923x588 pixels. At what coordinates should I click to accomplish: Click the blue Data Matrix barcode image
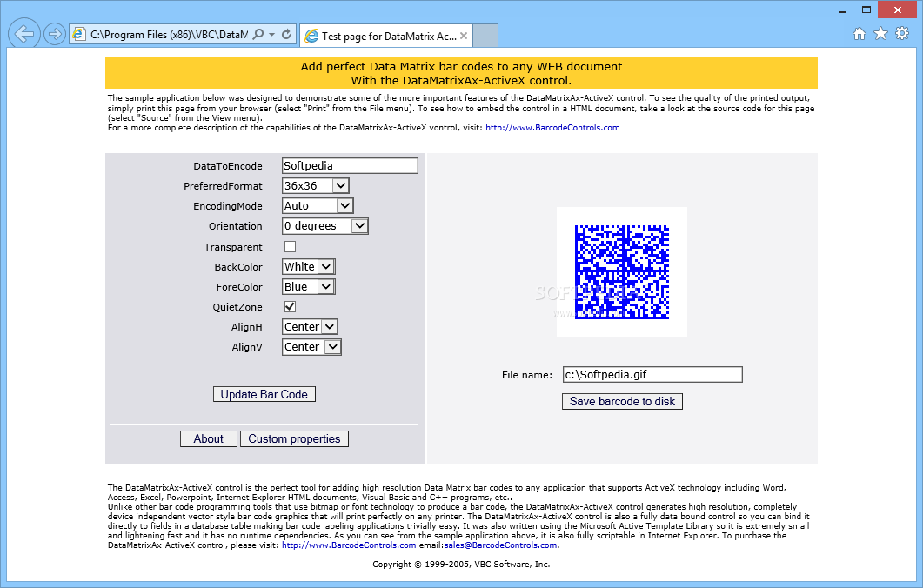pyautogui.click(x=622, y=272)
